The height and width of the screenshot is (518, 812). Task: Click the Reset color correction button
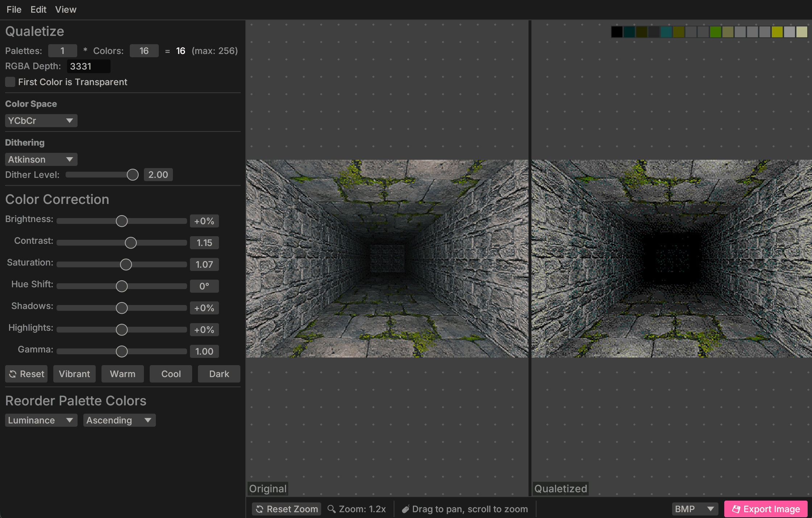click(x=26, y=374)
